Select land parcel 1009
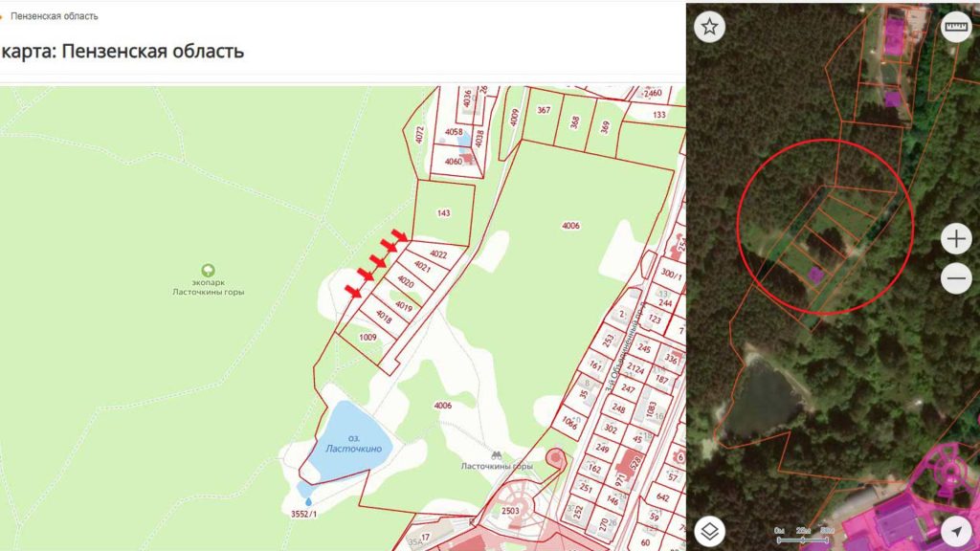980x551 pixels. click(x=367, y=338)
